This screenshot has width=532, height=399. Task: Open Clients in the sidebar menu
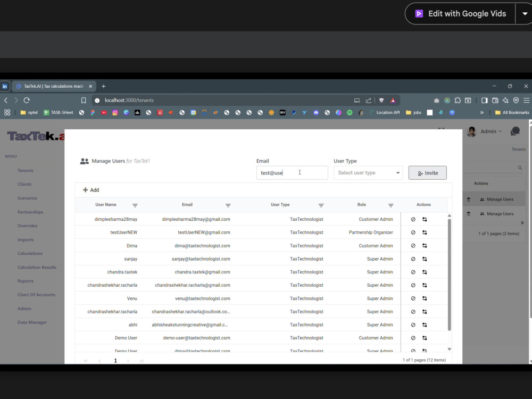pos(24,184)
